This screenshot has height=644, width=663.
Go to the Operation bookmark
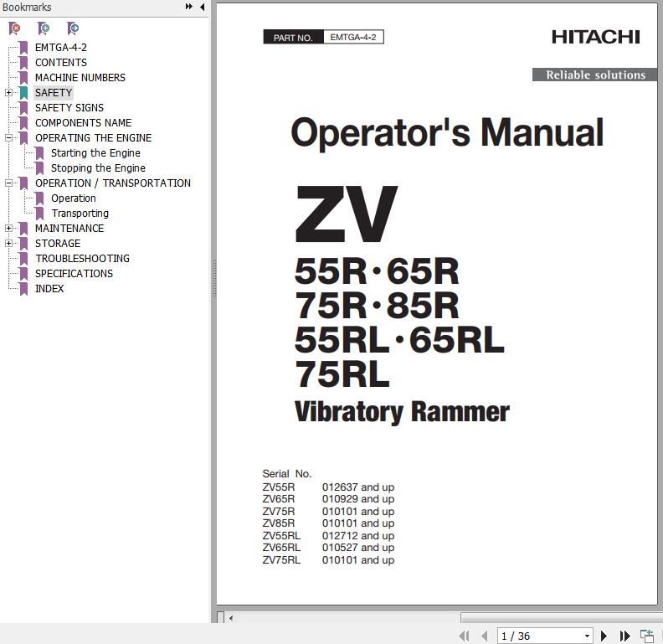[x=74, y=198]
